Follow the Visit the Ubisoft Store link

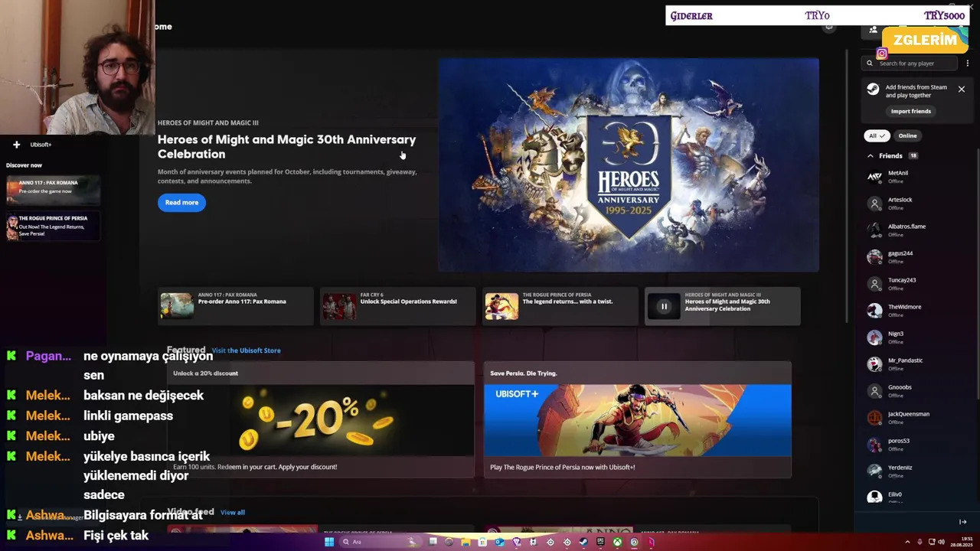[x=246, y=350]
